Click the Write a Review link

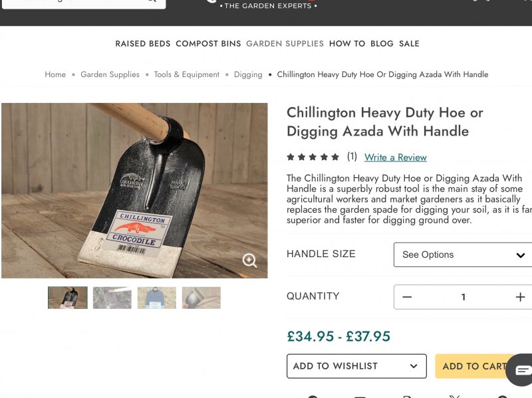pyautogui.click(x=396, y=157)
